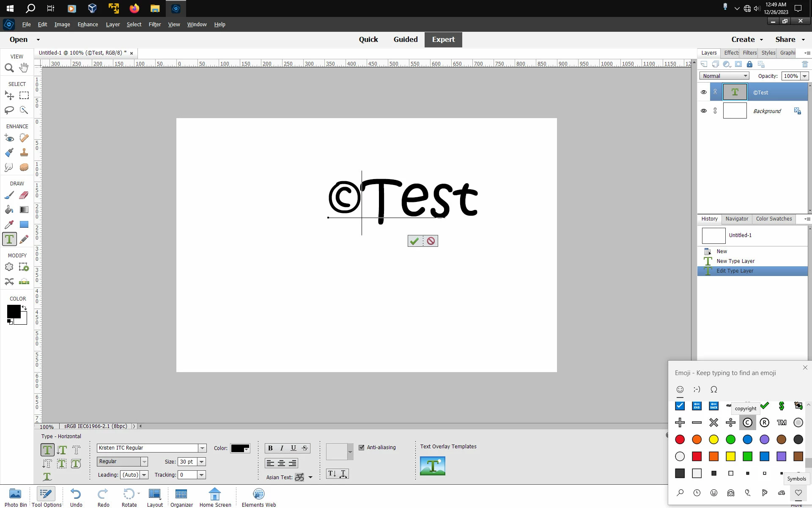Image resolution: width=812 pixels, height=508 pixels.
Task: Select the Zoom tool in the toolbox
Action: coord(9,68)
